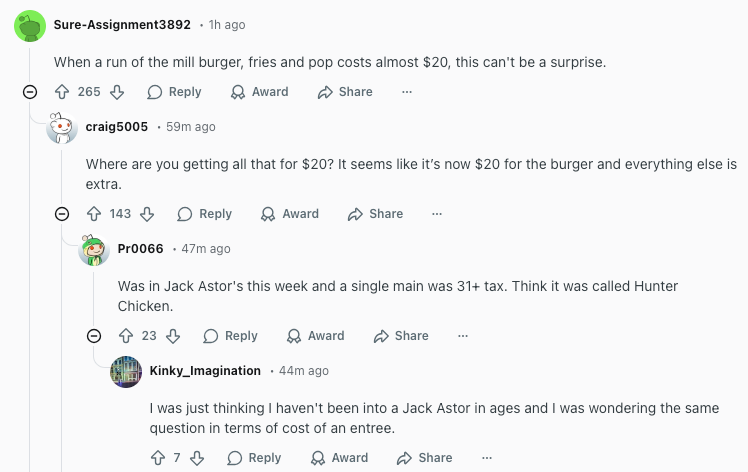This screenshot has height=472, width=748.
Task: Click Kinky_Imagination's profile avatar
Action: 126,371
